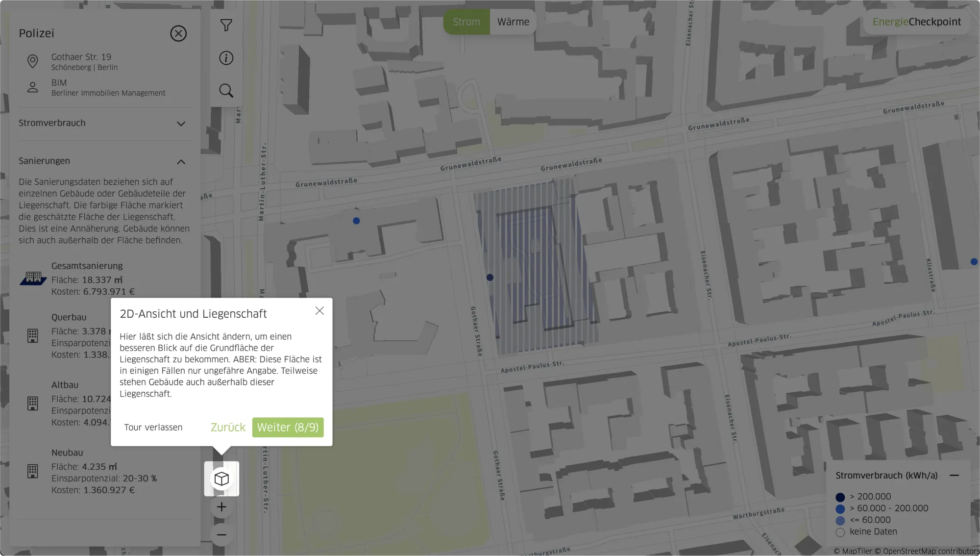The width and height of the screenshot is (980, 556).
Task: Switch to Strom energy view
Action: point(466,22)
